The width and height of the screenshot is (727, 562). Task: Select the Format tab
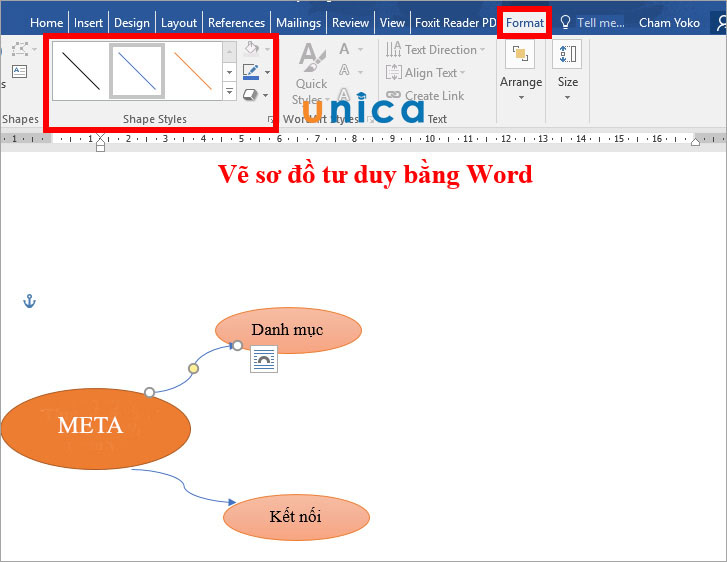524,23
